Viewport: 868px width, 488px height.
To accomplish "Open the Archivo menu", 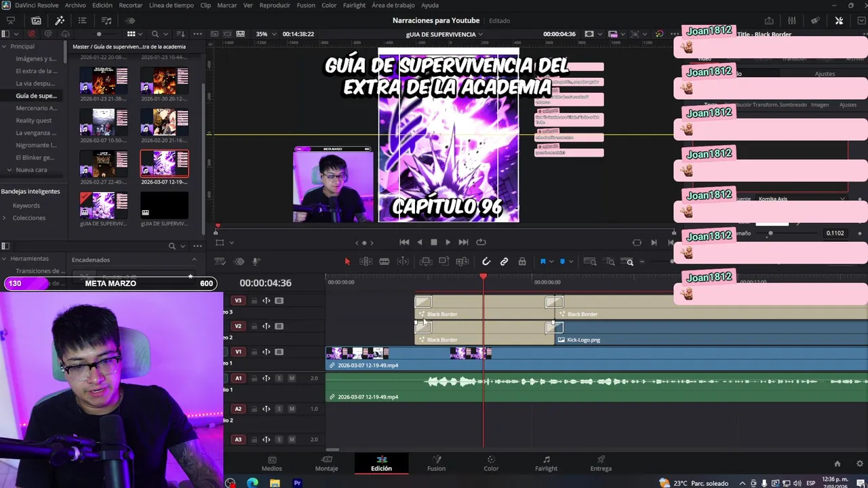I will (75, 5).
